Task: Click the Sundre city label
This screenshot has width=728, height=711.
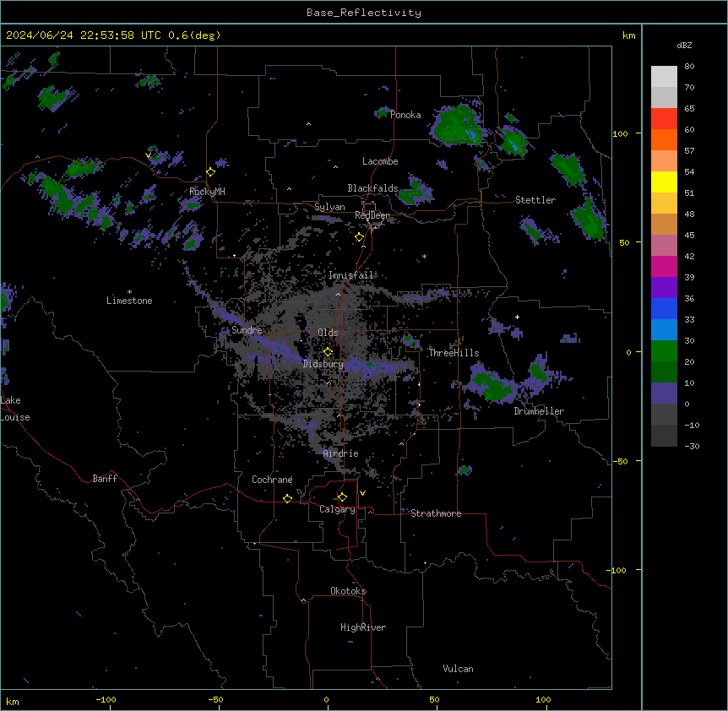Action: click(247, 330)
